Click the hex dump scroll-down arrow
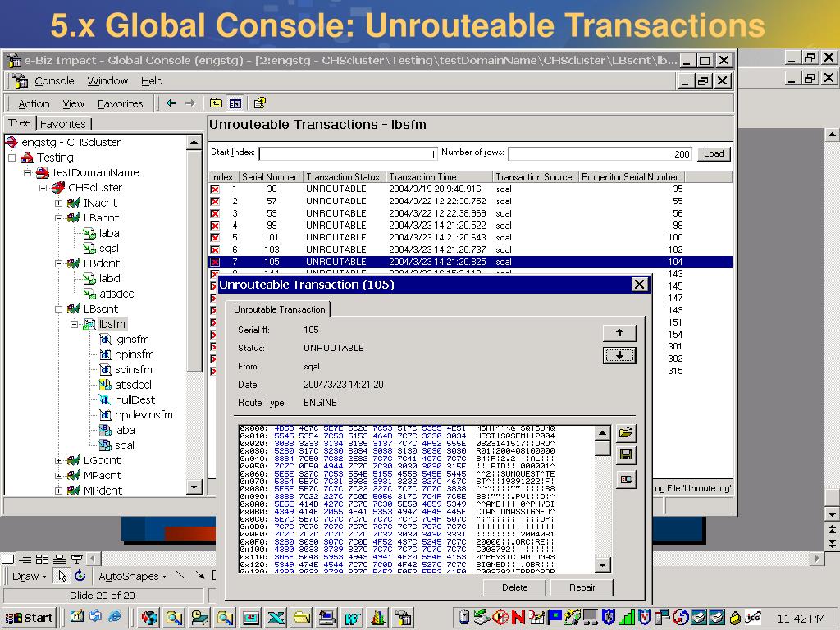840x630 pixels. click(602, 564)
